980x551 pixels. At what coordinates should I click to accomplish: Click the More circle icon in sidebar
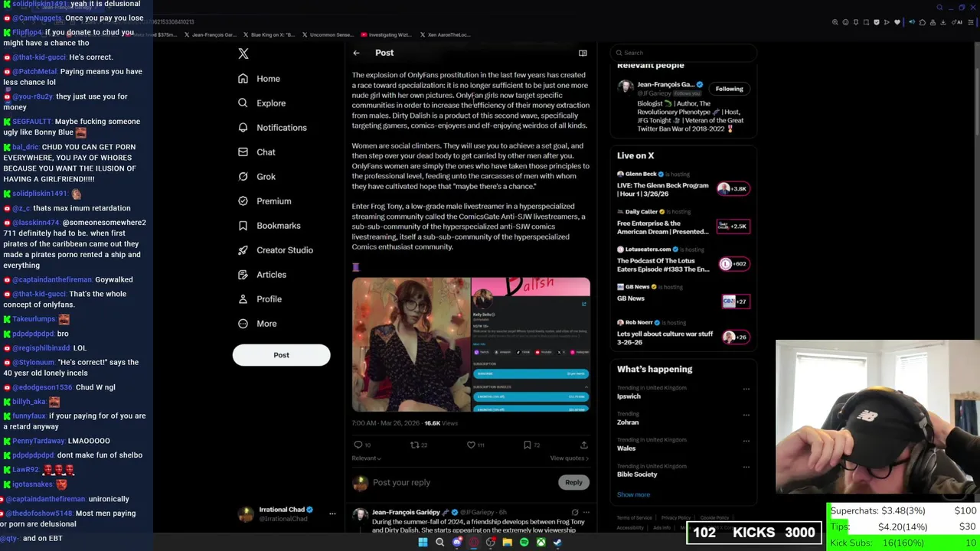[243, 324]
